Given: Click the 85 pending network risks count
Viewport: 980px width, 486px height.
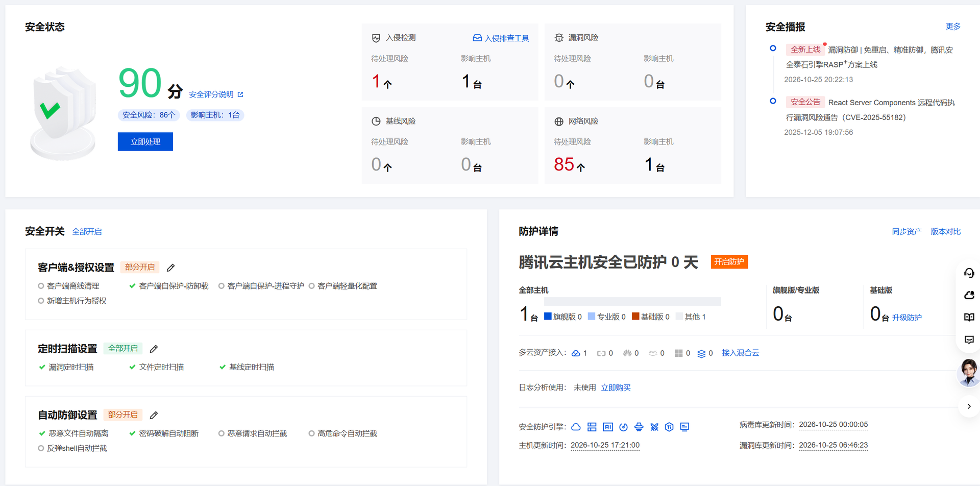Looking at the screenshot, I should 564,164.
